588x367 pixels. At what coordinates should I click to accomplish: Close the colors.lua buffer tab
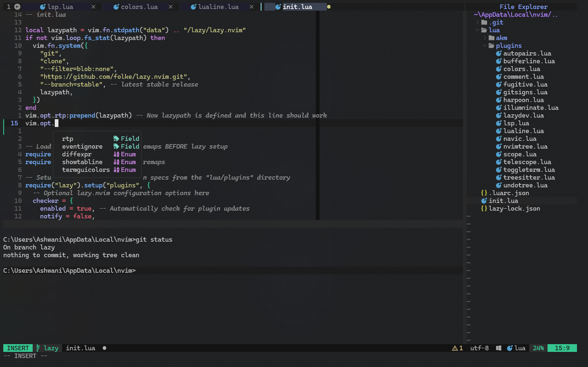tap(170, 7)
